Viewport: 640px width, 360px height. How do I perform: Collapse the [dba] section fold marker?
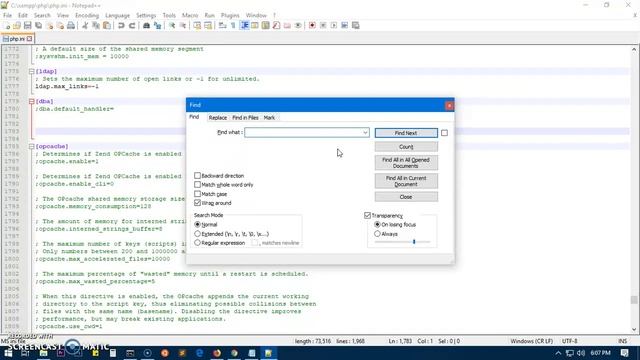pos(31,101)
